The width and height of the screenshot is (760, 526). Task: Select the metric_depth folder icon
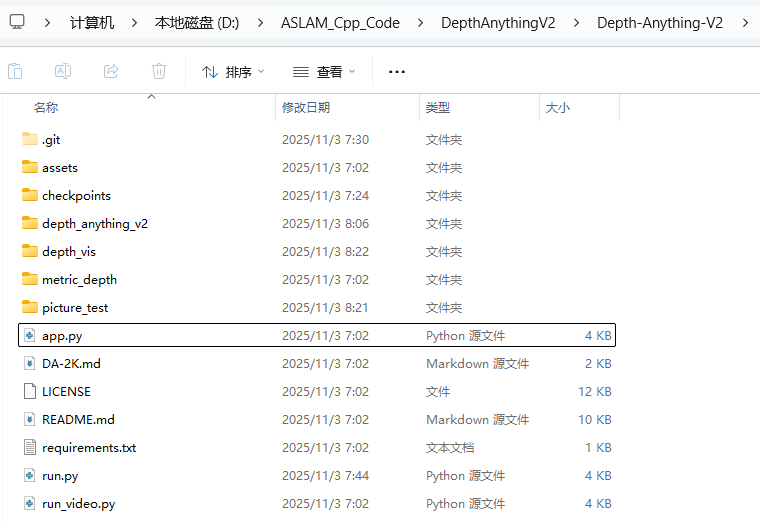tap(30, 279)
